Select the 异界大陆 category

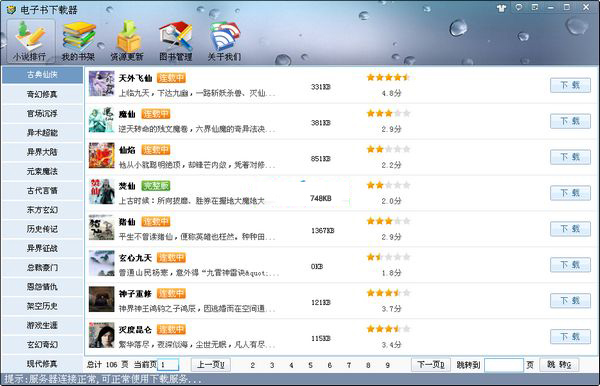click(x=42, y=152)
